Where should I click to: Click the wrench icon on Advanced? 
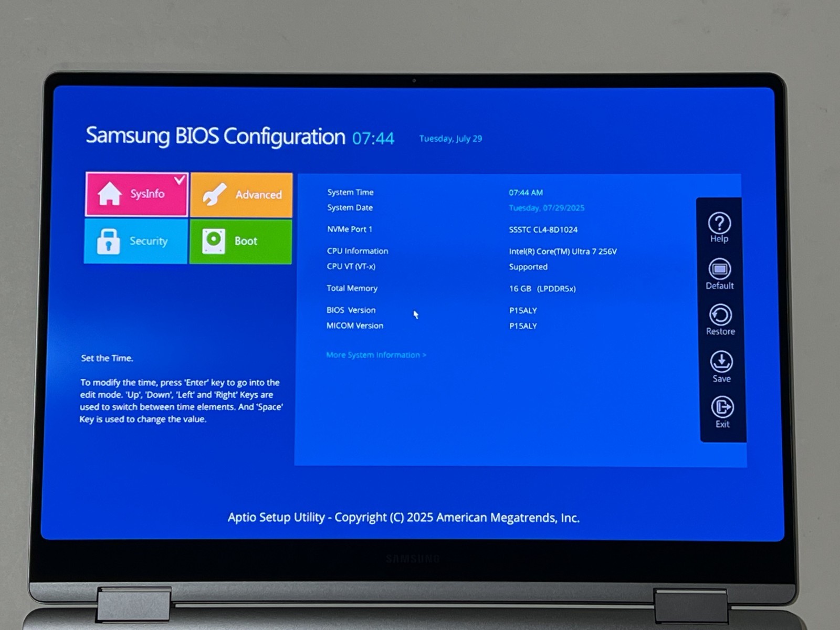pyautogui.click(x=214, y=194)
